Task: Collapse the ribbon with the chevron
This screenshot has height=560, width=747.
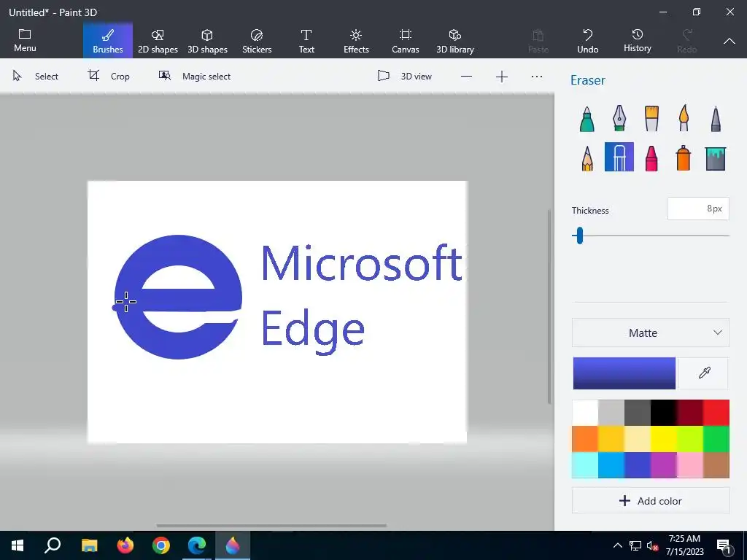Action: point(729,41)
